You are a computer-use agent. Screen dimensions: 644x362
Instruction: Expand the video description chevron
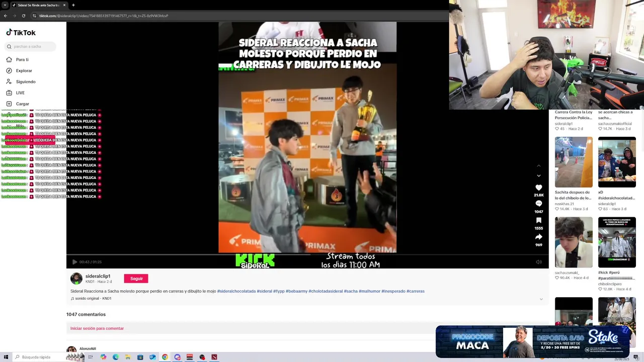click(541, 299)
